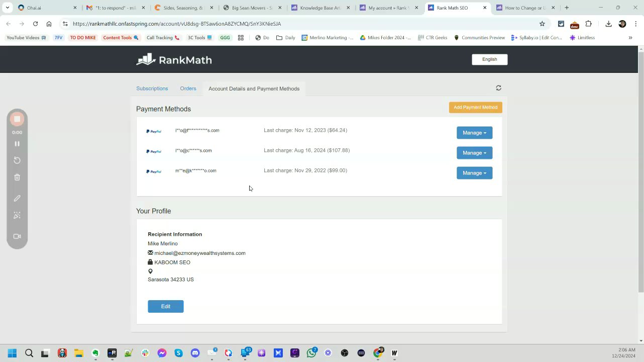This screenshot has width=644, height=362.
Task: Select the pen drawing tool in the recorder
Action: (17, 199)
